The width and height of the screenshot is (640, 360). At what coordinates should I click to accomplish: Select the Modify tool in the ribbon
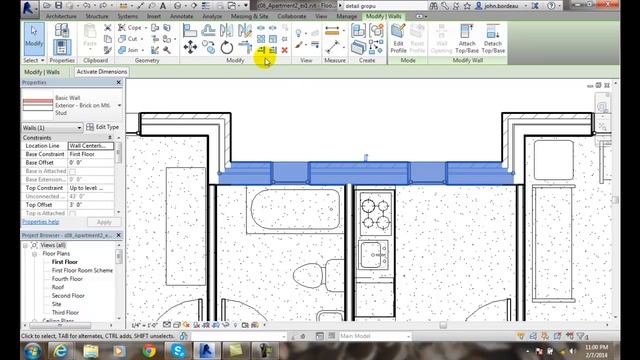(x=34, y=39)
